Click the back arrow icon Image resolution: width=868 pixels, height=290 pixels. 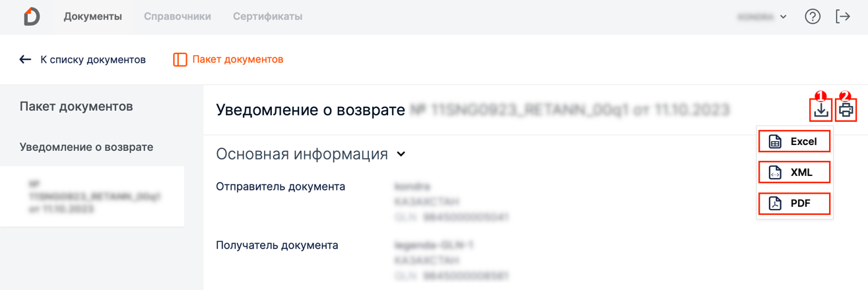25,59
